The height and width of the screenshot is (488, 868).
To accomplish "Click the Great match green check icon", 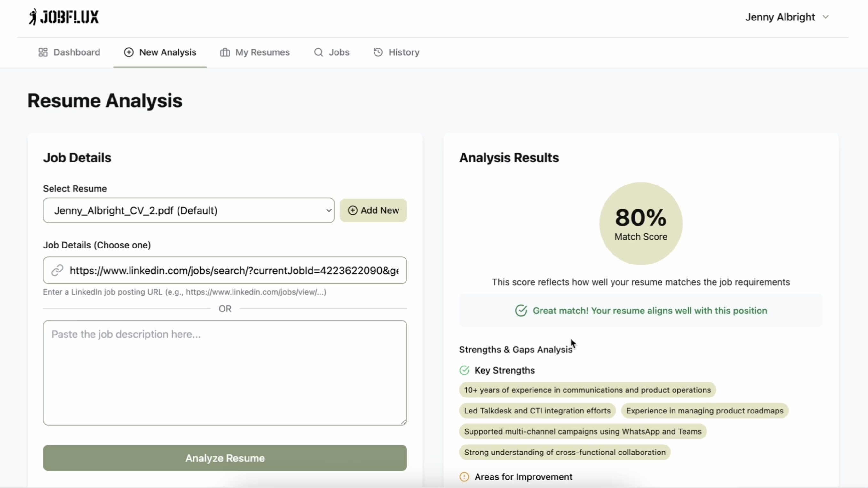I will tap(521, 311).
